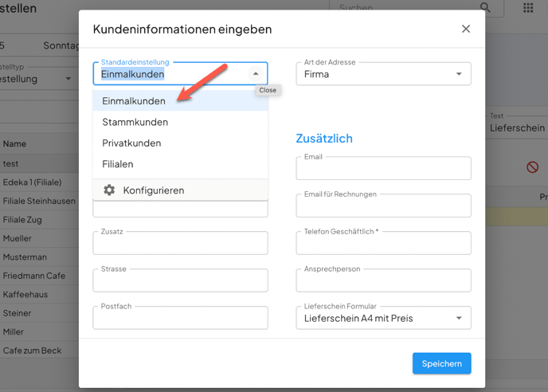Viewport: 548px width, 392px height.
Task: Click into the Strasse field
Action: pyautogui.click(x=180, y=281)
